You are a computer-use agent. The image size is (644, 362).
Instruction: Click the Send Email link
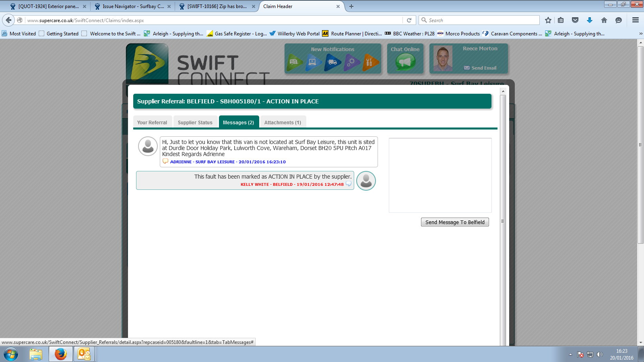coord(480,68)
